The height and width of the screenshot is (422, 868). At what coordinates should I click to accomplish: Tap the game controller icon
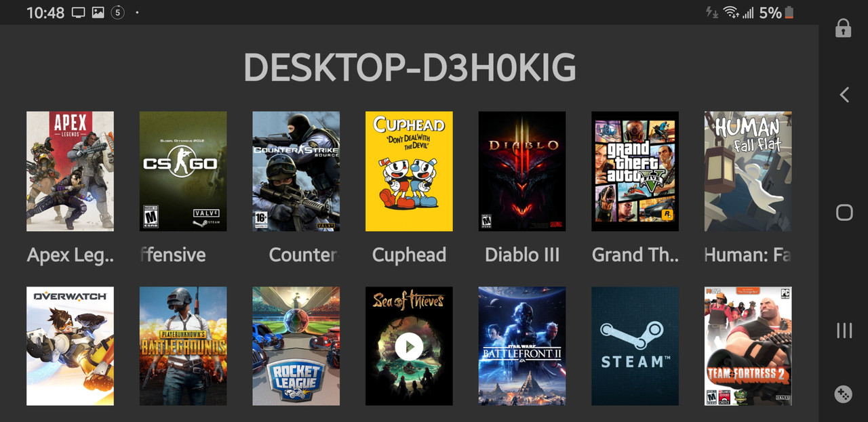tap(844, 394)
